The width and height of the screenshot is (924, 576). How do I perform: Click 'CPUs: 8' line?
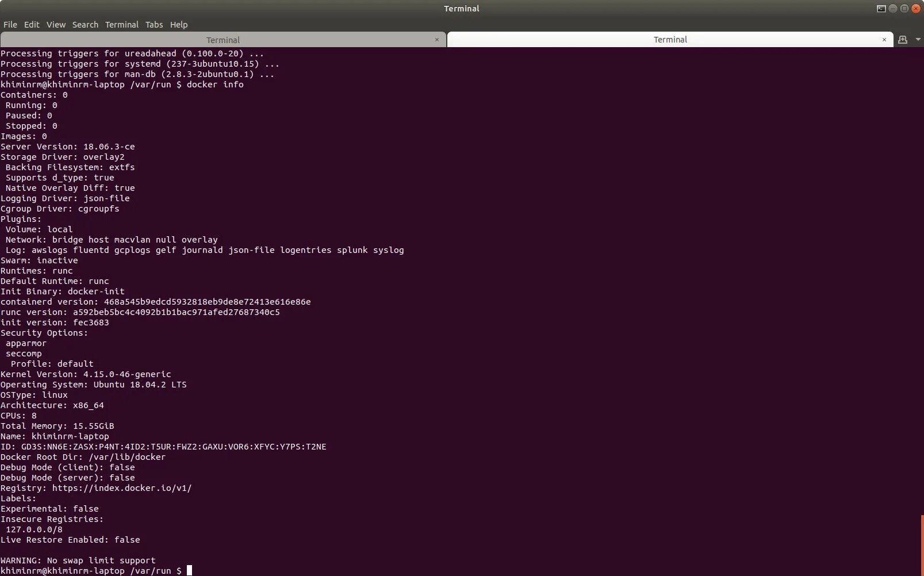click(18, 416)
